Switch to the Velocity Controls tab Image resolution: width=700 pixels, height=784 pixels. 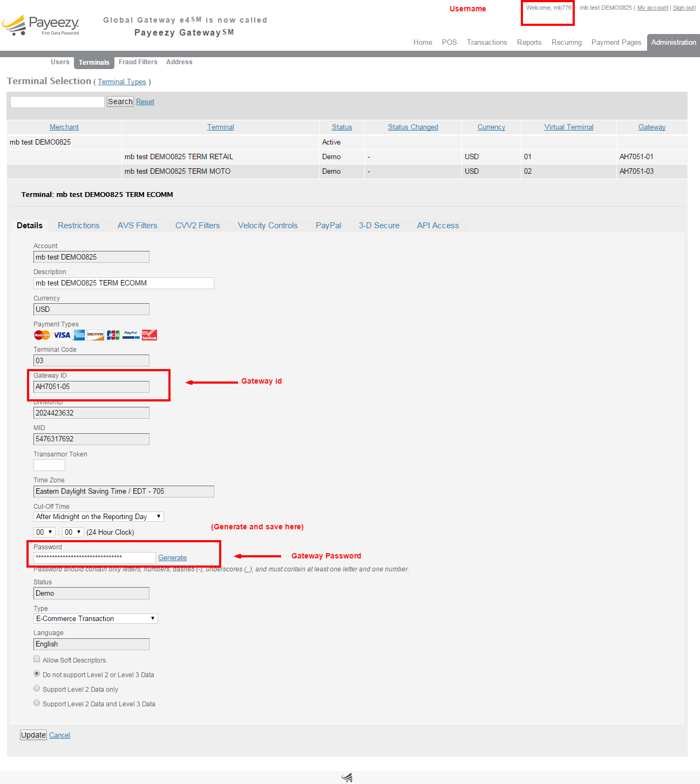pyautogui.click(x=267, y=225)
